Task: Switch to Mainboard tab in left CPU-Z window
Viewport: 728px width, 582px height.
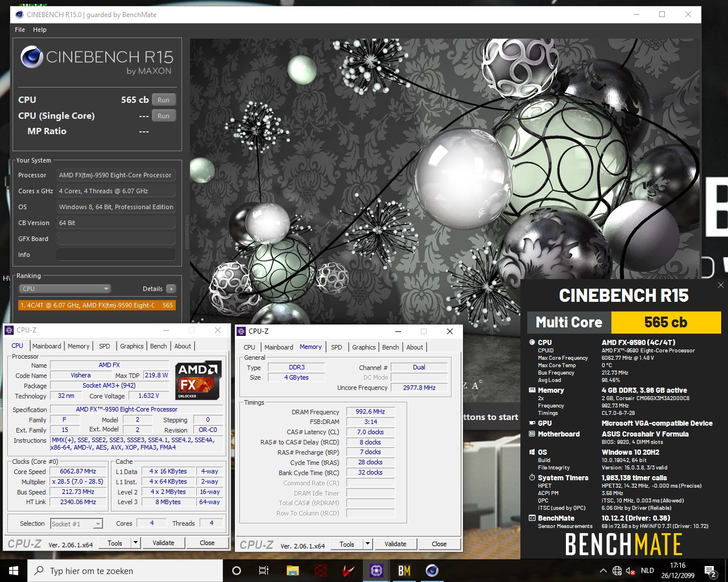Action: click(47, 346)
